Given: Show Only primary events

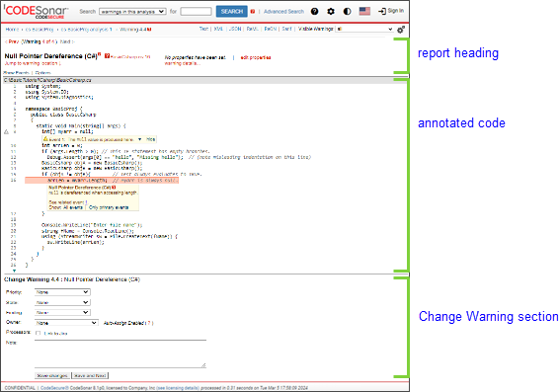Looking at the screenshot, I should click(x=109, y=207).
